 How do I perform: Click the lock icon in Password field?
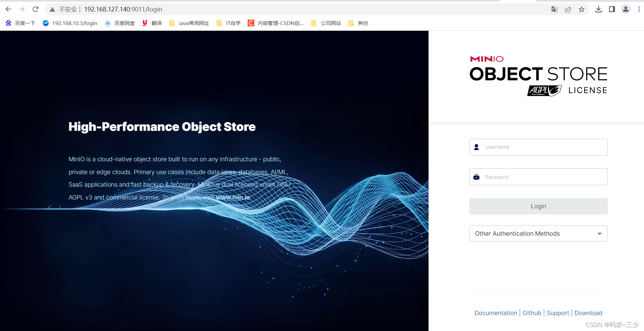click(x=477, y=177)
